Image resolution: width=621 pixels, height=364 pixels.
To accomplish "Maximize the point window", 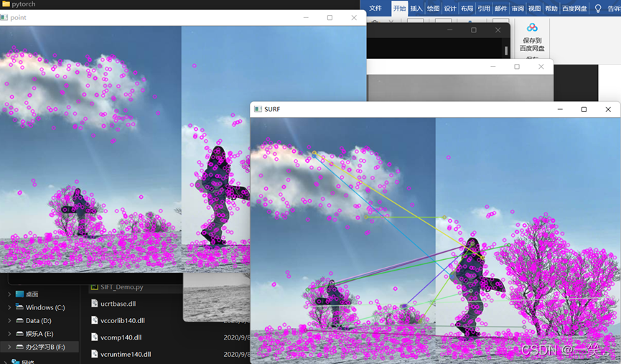I will [330, 17].
